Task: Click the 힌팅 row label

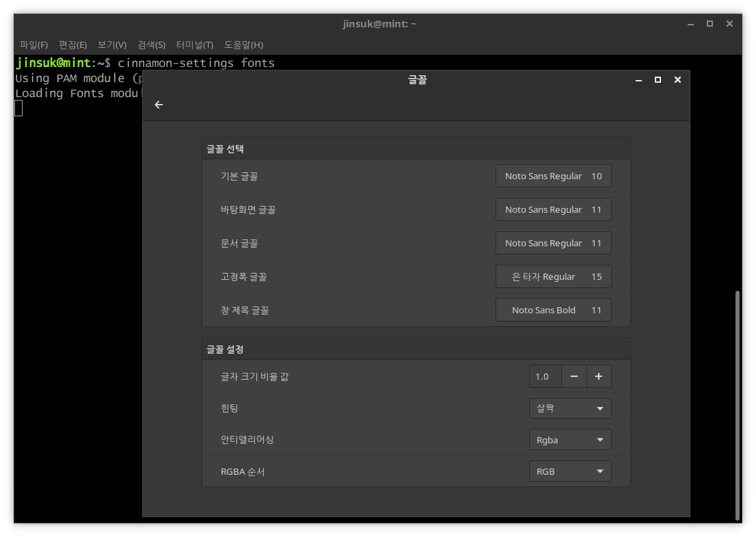Action: pyautogui.click(x=230, y=408)
